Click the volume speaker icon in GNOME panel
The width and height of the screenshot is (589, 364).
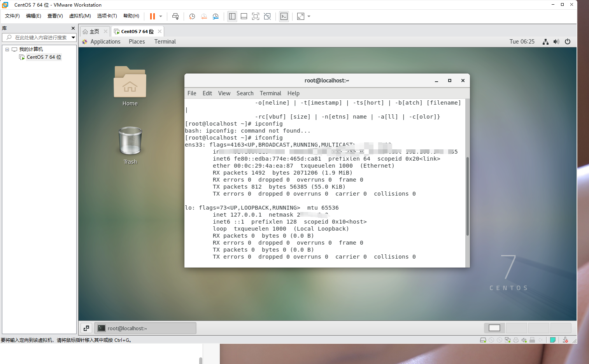[x=556, y=42]
